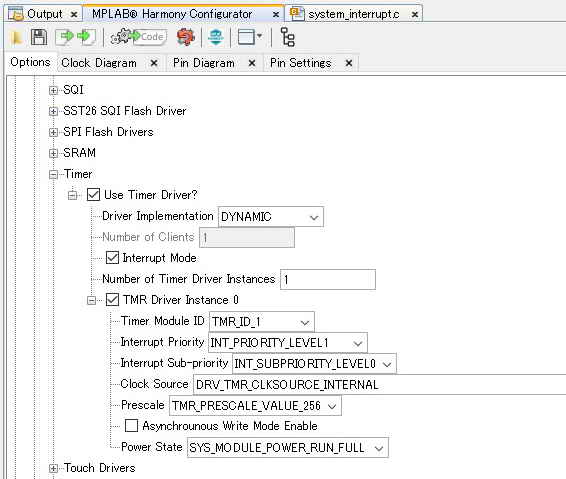Open the system_interrupt.c file tab
This screenshot has height=479, width=566.
point(353,14)
